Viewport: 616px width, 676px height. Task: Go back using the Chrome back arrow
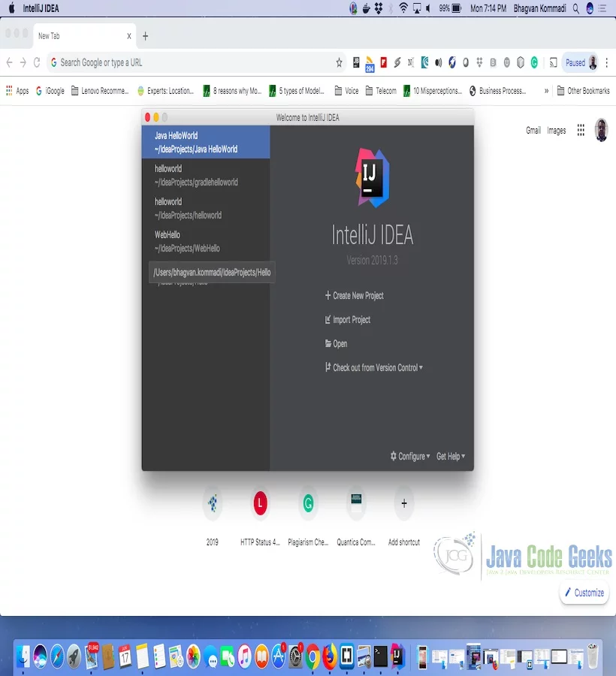[10, 63]
